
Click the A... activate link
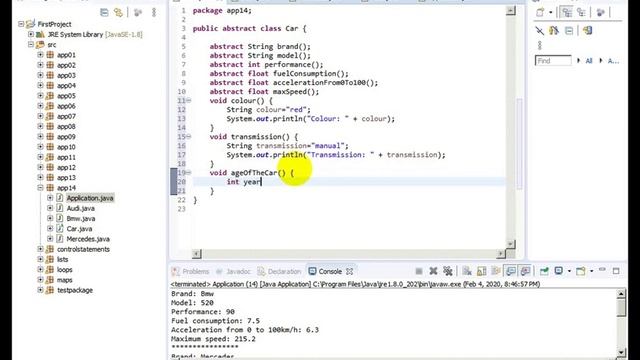tap(613, 61)
